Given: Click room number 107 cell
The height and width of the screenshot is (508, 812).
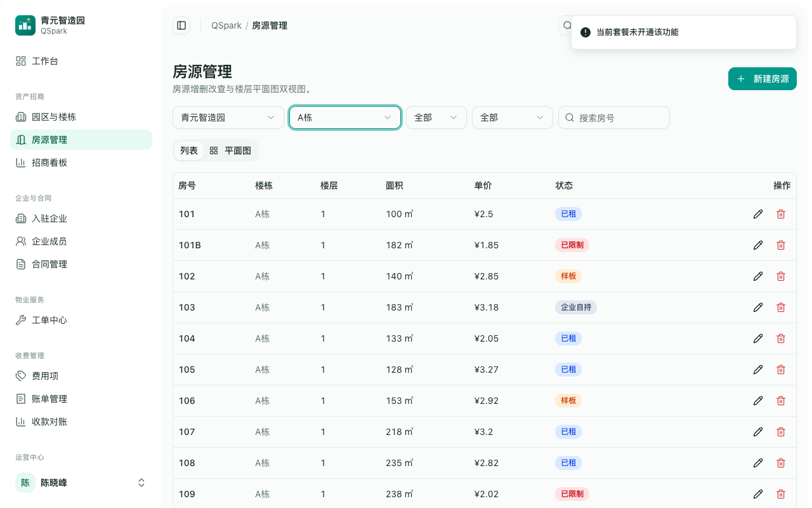Looking at the screenshot, I should [187, 432].
